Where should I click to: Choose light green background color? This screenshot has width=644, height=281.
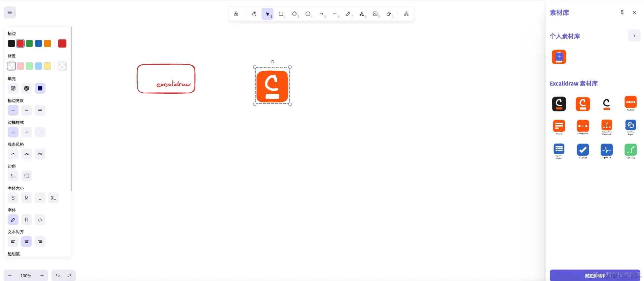[x=30, y=66]
